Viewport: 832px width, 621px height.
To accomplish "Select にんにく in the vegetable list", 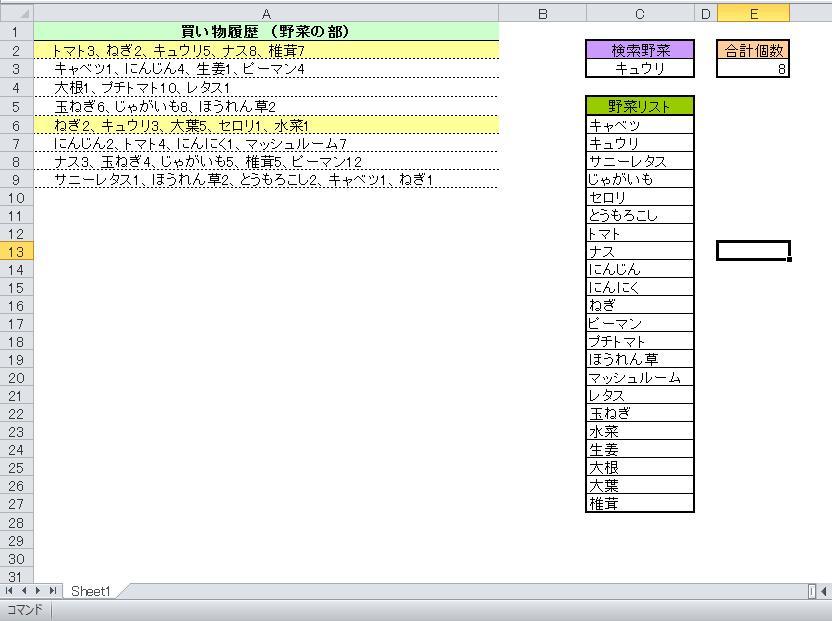I will click(x=640, y=287).
